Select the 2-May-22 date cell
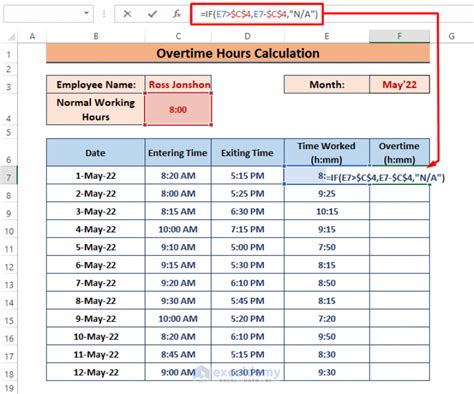This screenshot has width=474, height=394. tap(96, 193)
